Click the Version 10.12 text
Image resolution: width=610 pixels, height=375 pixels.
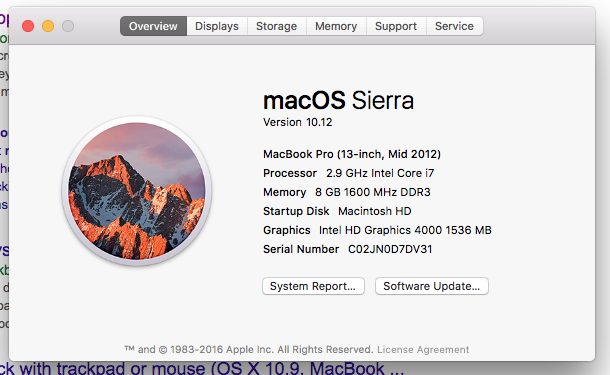[298, 122]
